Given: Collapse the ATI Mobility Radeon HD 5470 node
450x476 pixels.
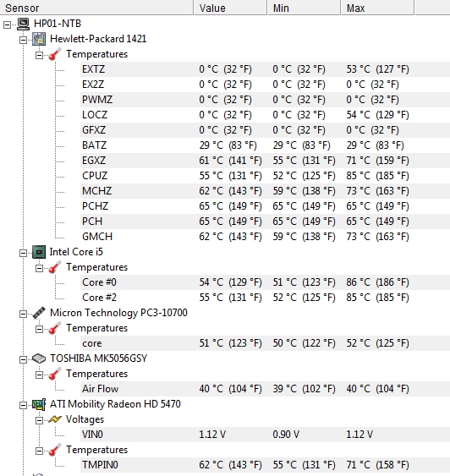Looking at the screenshot, I should click(x=23, y=405).
